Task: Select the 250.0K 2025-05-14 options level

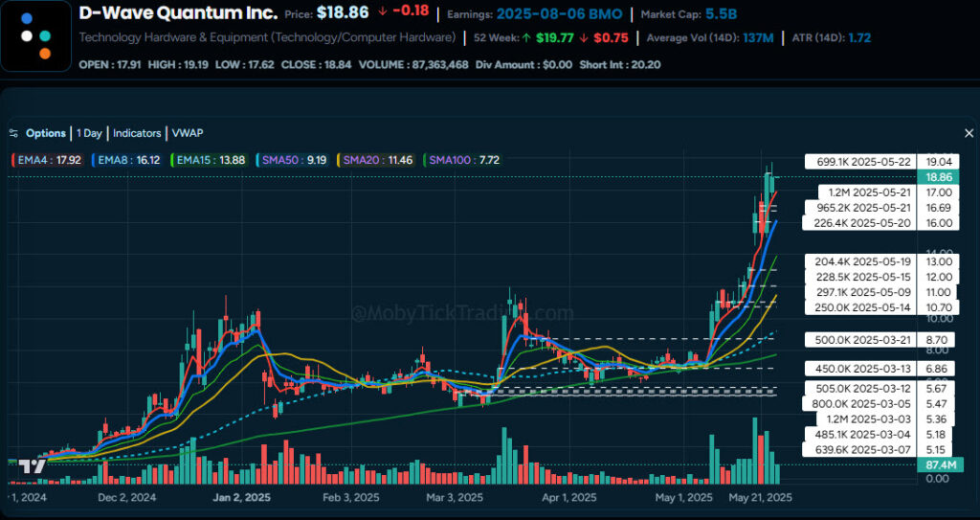Action: 860,307
